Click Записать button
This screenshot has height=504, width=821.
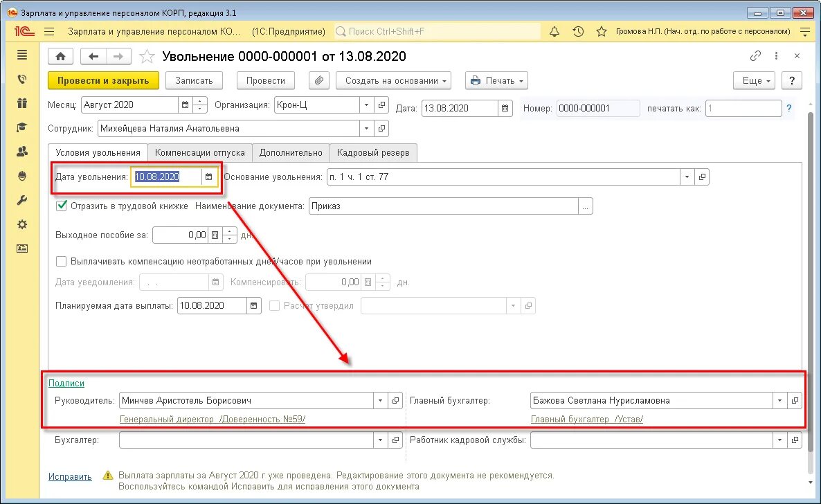pyautogui.click(x=194, y=81)
